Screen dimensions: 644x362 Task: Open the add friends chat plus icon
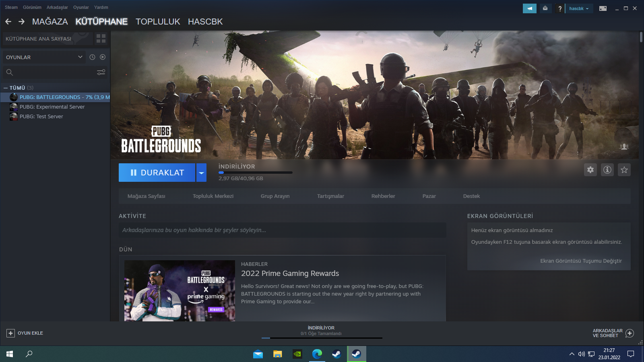[630, 333]
